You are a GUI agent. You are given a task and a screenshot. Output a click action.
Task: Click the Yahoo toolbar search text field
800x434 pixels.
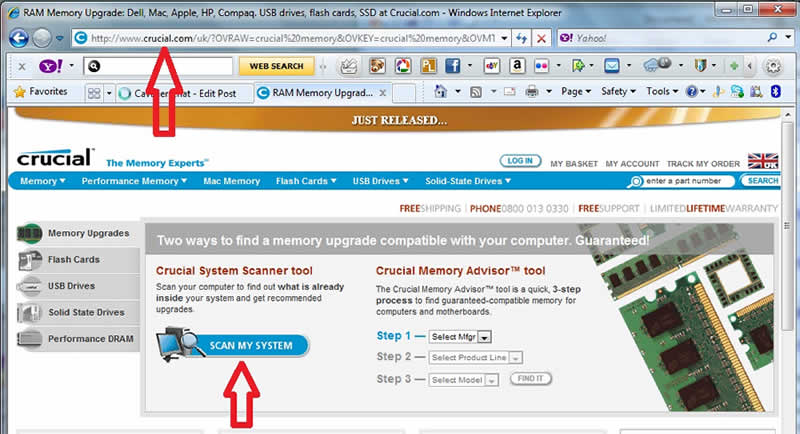point(158,66)
